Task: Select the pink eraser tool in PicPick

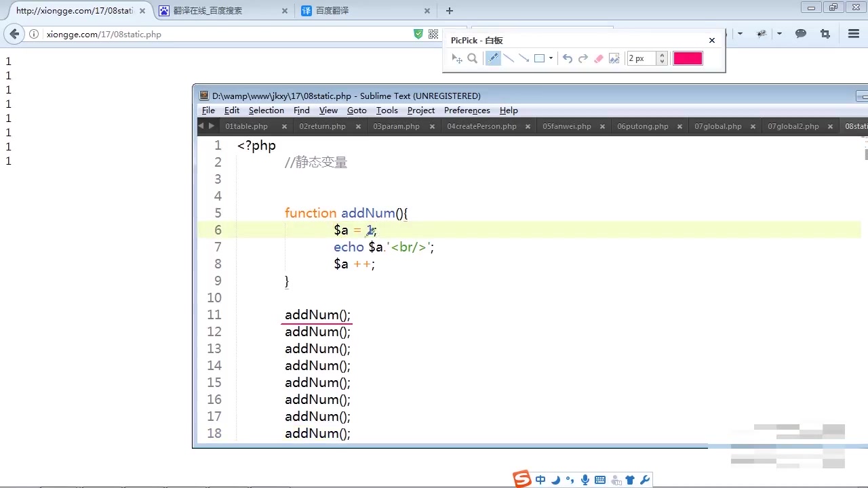Action: point(599,58)
